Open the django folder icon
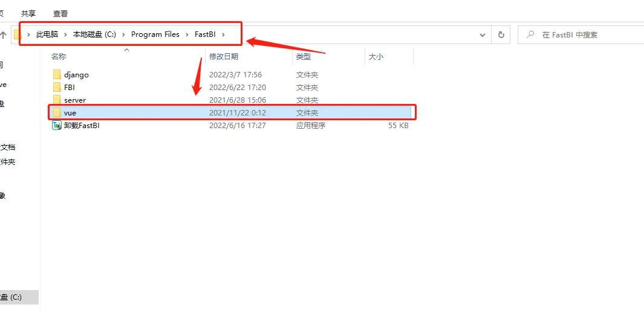 pos(57,75)
